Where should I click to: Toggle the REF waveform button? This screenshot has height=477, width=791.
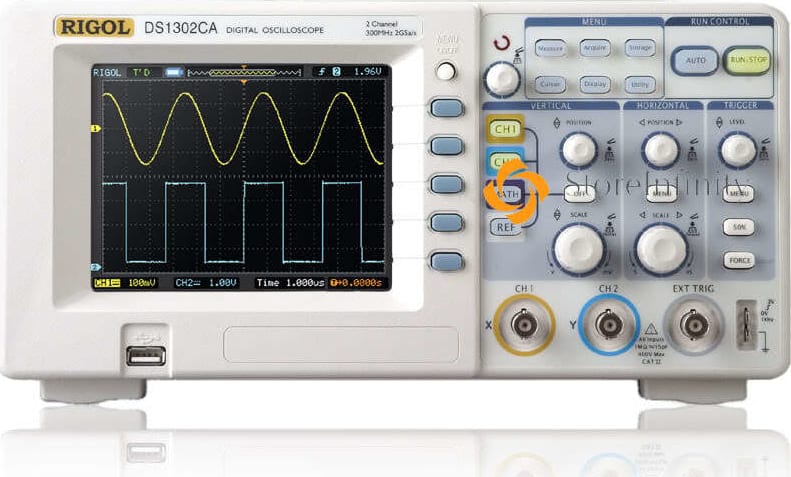coord(506,227)
